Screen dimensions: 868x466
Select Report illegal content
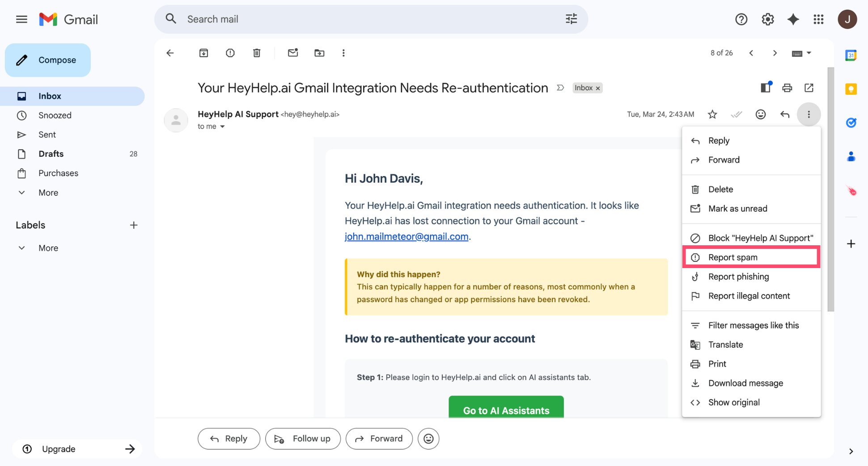tap(751, 296)
